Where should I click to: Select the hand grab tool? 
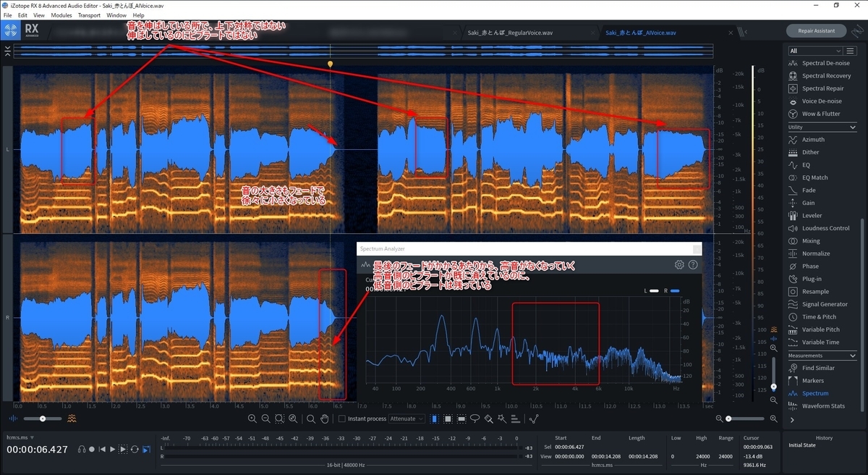[324, 419]
